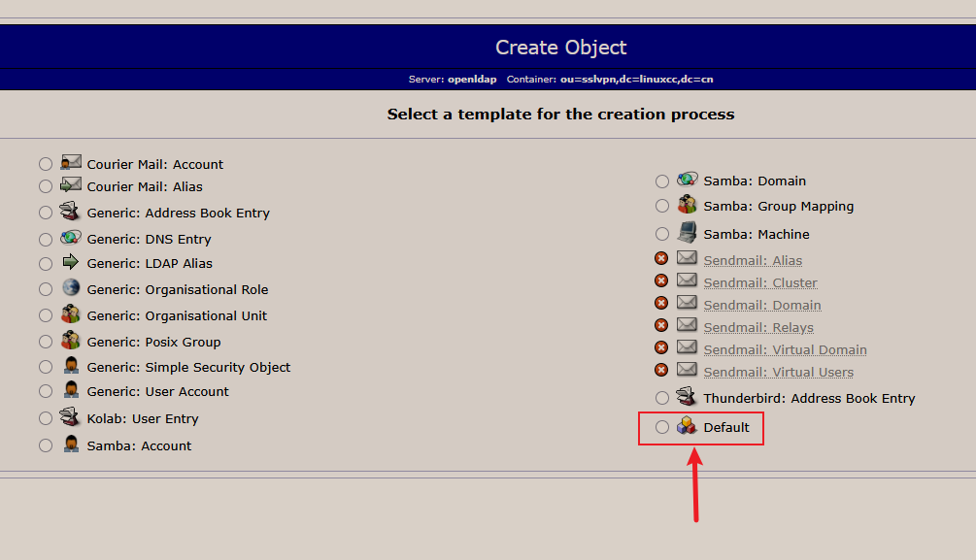Click the Generic: DNS Entry label

(x=149, y=240)
